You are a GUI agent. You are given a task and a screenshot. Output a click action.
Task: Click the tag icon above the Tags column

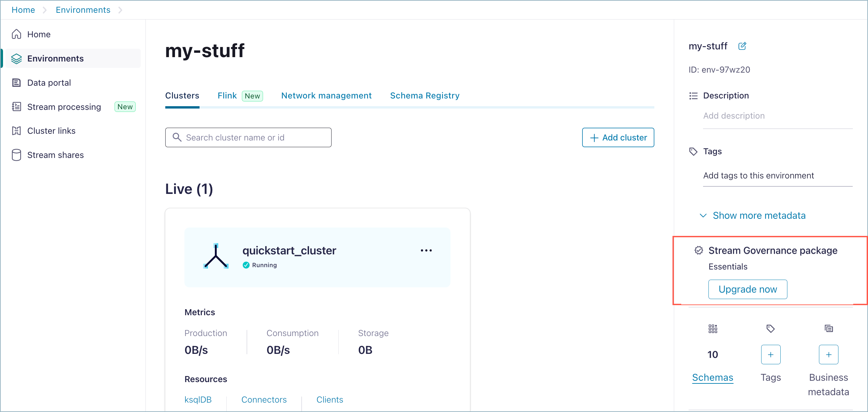click(771, 328)
